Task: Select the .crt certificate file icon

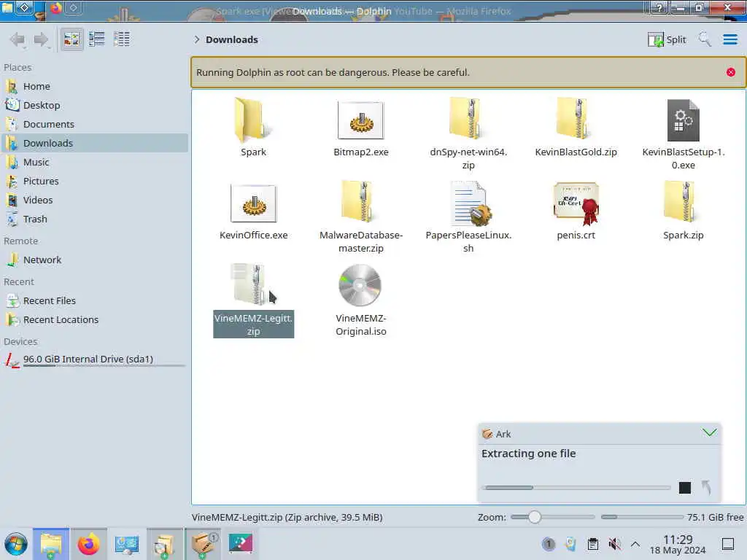Action: 576,203
